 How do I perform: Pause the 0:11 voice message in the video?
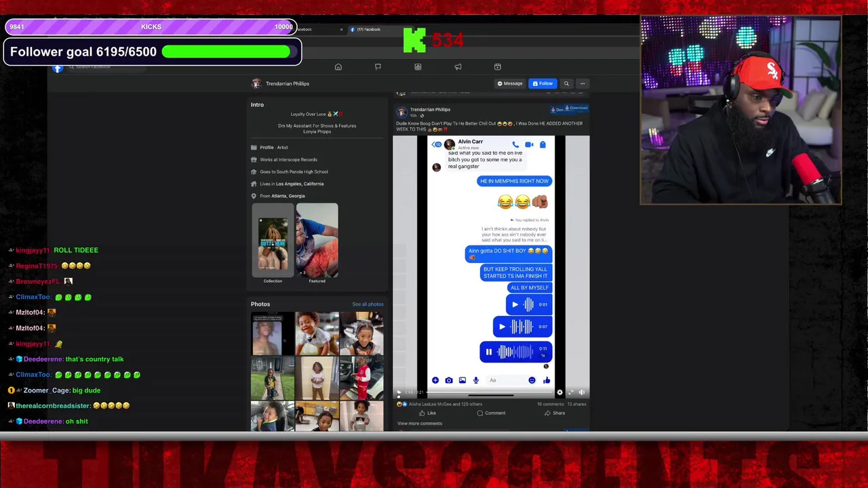pyautogui.click(x=488, y=352)
